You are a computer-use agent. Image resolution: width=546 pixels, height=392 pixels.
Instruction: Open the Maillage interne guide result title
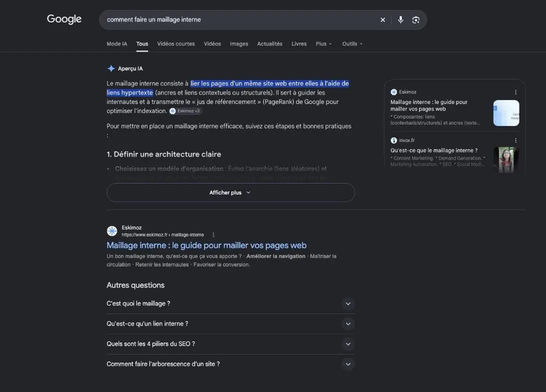point(207,245)
